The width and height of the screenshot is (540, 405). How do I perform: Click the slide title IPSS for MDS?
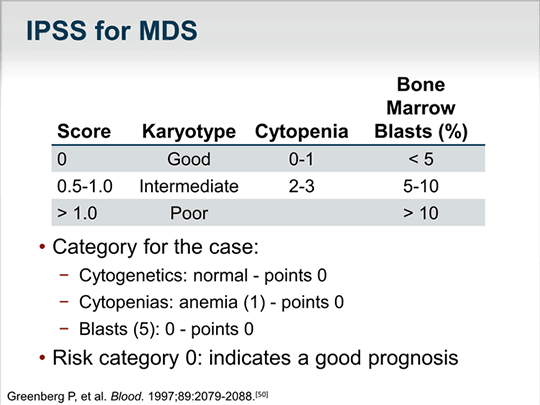[x=112, y=31]
